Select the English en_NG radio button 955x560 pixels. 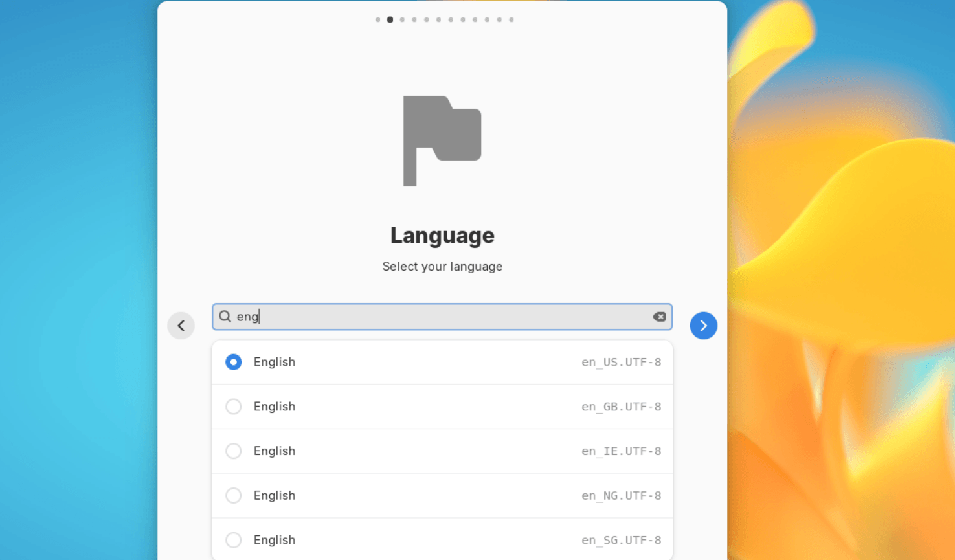(x=233, y=495)
